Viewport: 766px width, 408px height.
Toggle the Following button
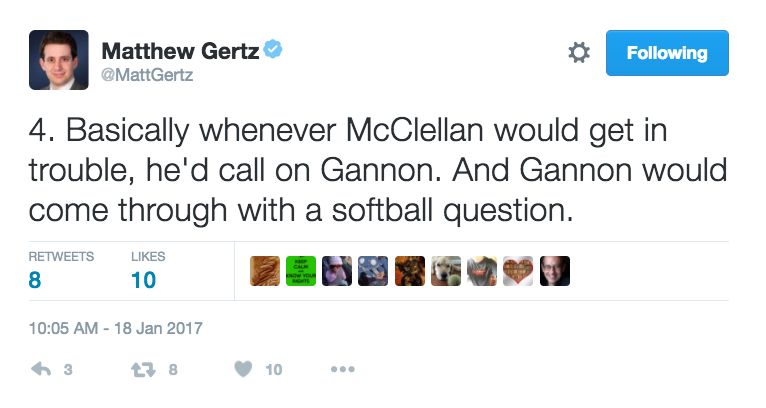coord(667,53)
